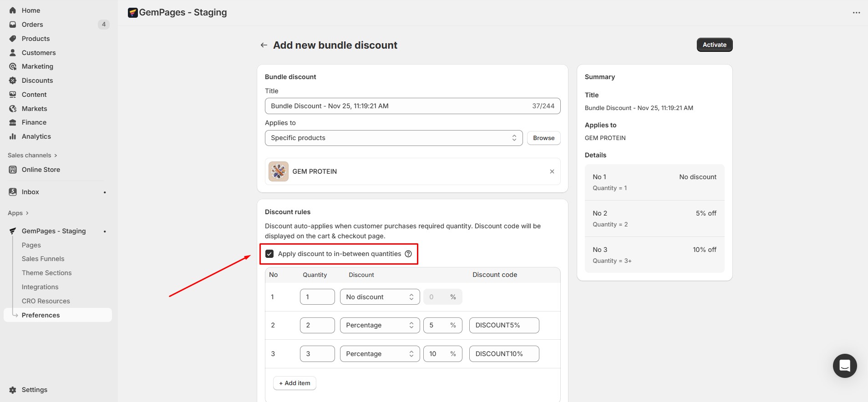
Task: Open the three-dot more options menu
Action: point(856,13)
